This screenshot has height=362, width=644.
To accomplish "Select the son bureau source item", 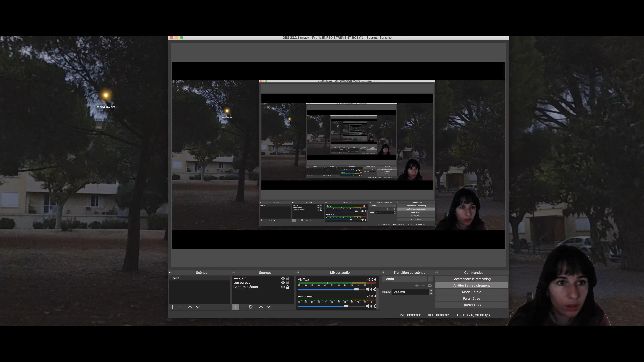I will 242,283.
